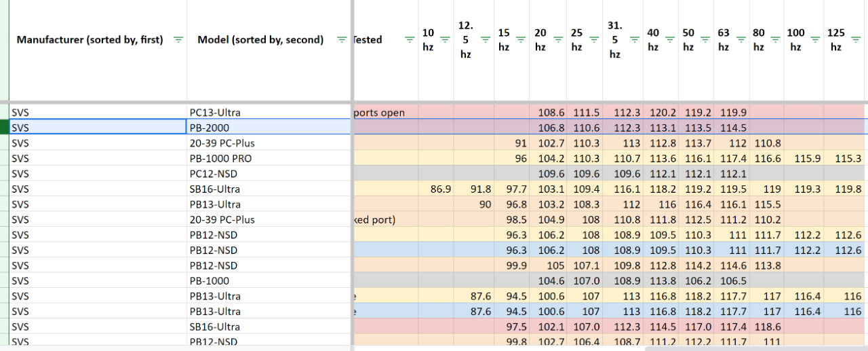Screen dimensions: 868x351
Task: Select the 86.9 value under 10 hz
Action: [x=436, y=189]
